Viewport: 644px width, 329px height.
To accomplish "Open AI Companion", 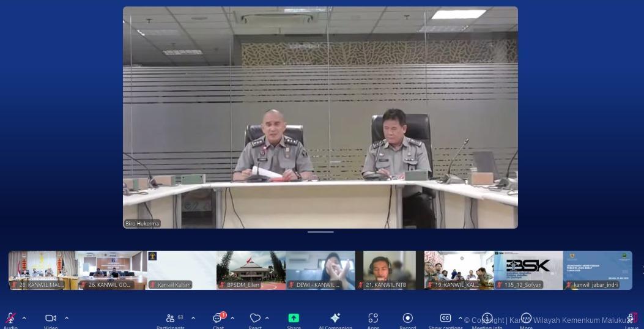I will pos(335,319).
